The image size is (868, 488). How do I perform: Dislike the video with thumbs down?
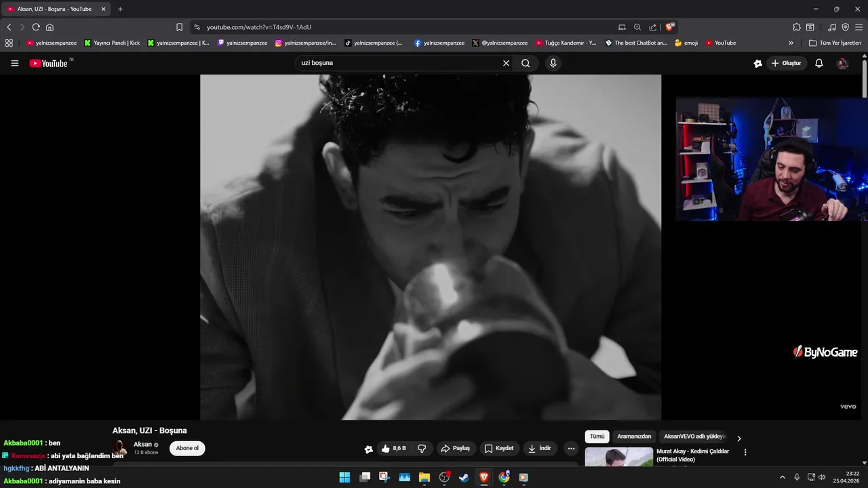pos(422,449)
